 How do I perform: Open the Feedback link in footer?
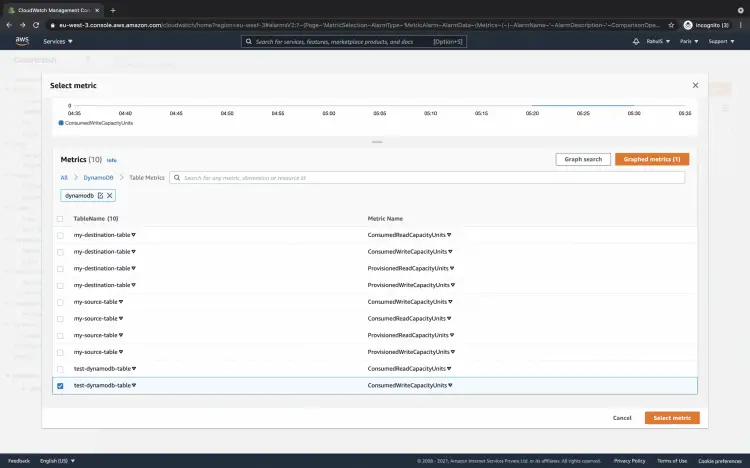(x=19, y=461)
